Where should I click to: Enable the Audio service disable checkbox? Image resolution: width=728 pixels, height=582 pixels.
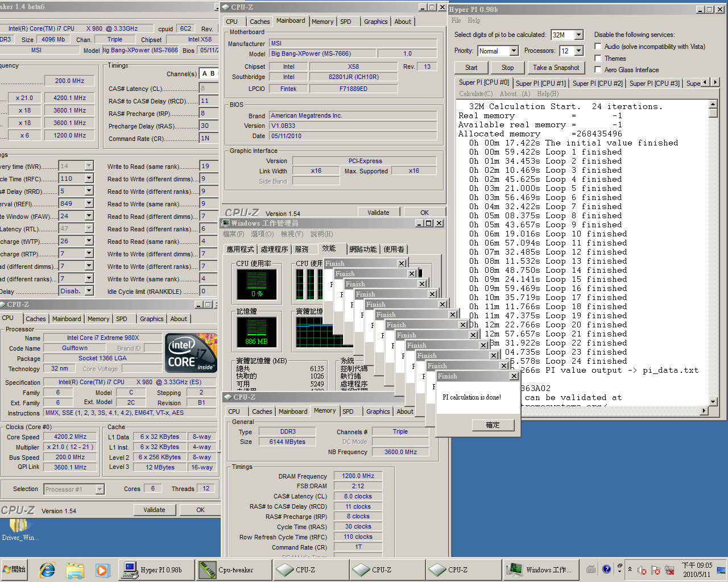pyautogui.click(x=598, y=47)
